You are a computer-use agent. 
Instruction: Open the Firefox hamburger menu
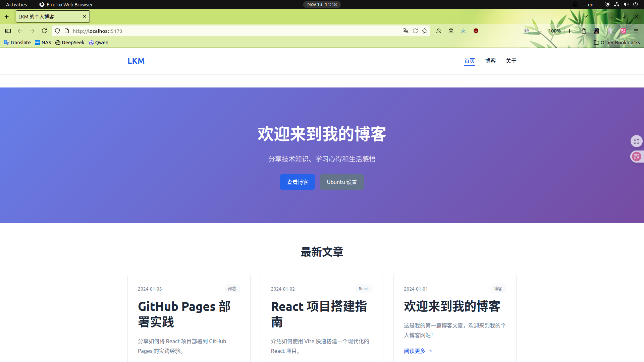pyautogui.click(x=636, y=31)
